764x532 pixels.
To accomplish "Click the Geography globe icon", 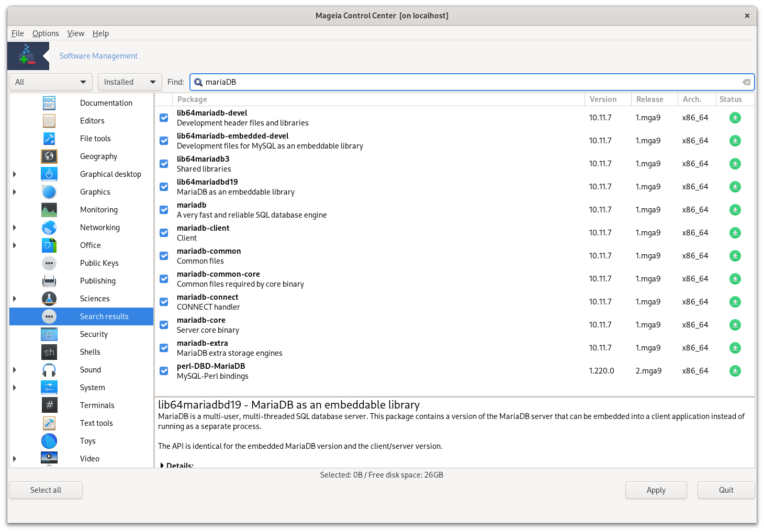I will (x=49, y=156).
